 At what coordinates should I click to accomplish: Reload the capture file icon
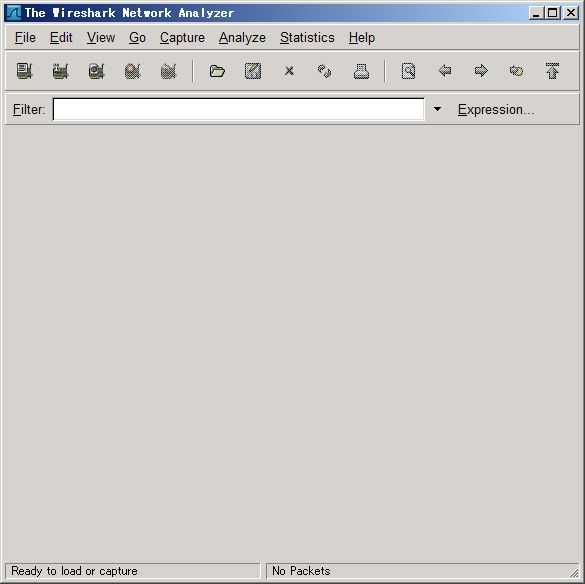[325, 71]
